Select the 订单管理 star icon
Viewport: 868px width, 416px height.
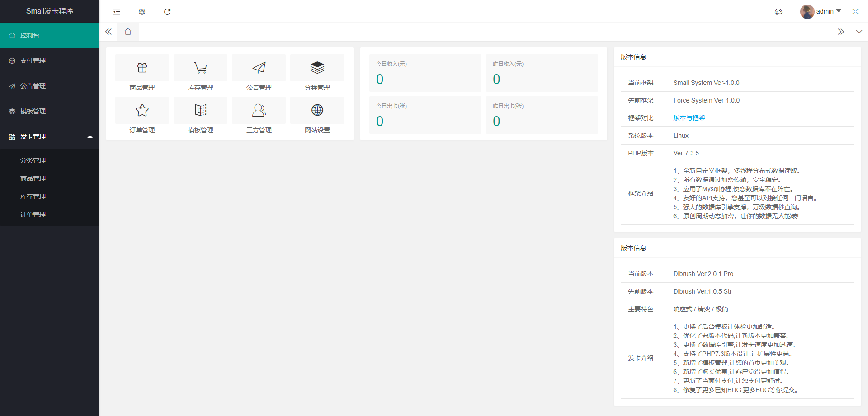[x=142, y=110]
